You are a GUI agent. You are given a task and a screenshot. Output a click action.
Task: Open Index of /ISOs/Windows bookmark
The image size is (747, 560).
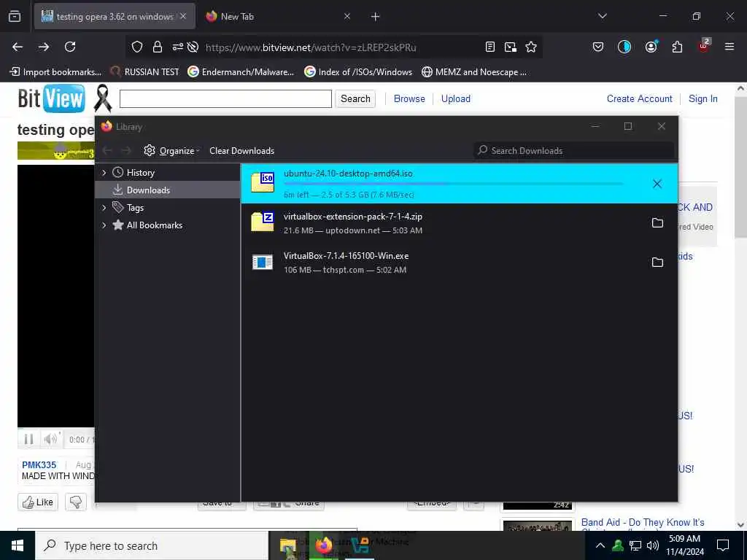pyautogui.click(x=358, y=72)
